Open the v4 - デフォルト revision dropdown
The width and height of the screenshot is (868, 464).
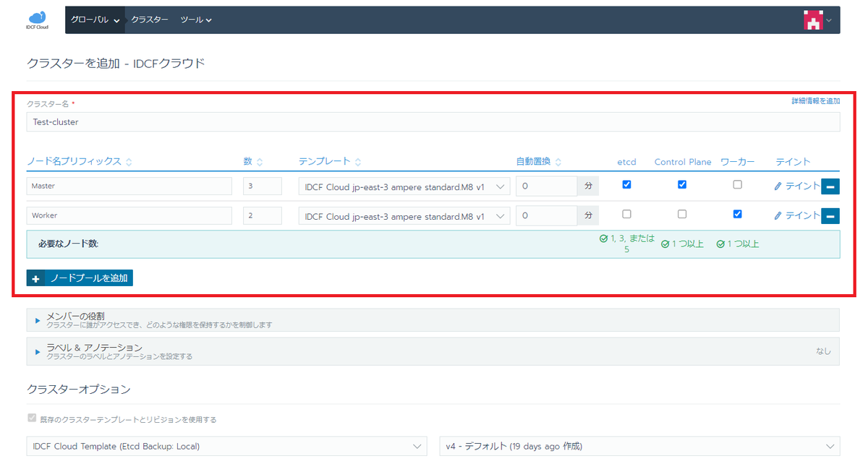click(x=640, y=446)
